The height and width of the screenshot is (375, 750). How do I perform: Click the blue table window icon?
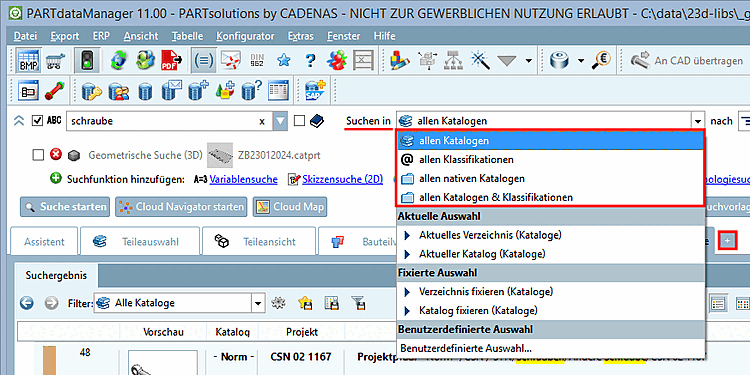[x=279, y=90]
